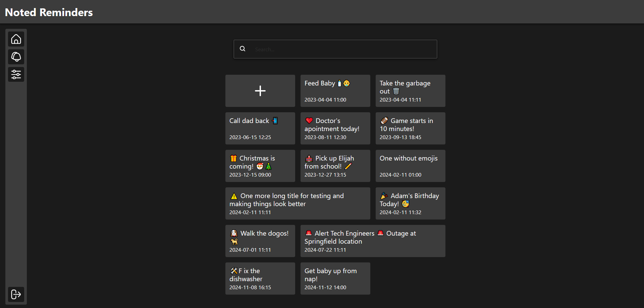Select the Take the garbage out reminder
644x308 pixels.
click(410, 91)
